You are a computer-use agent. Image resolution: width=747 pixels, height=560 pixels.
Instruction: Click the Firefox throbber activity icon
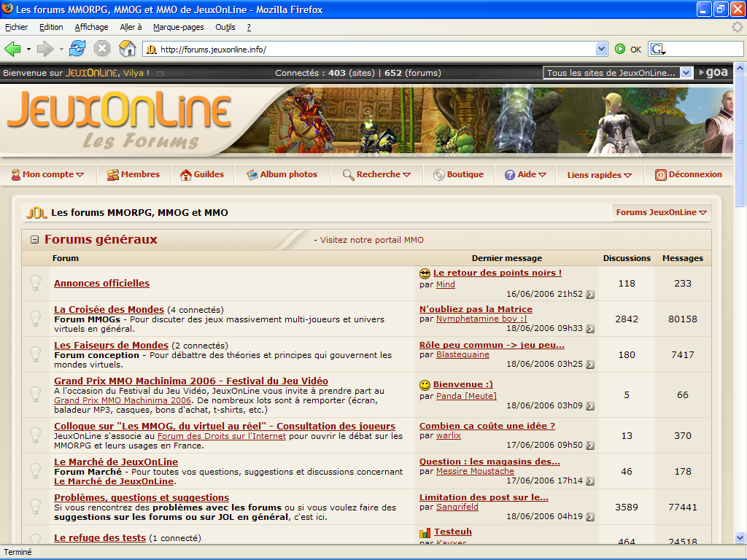pyautogui.click(x=738, y=27)
